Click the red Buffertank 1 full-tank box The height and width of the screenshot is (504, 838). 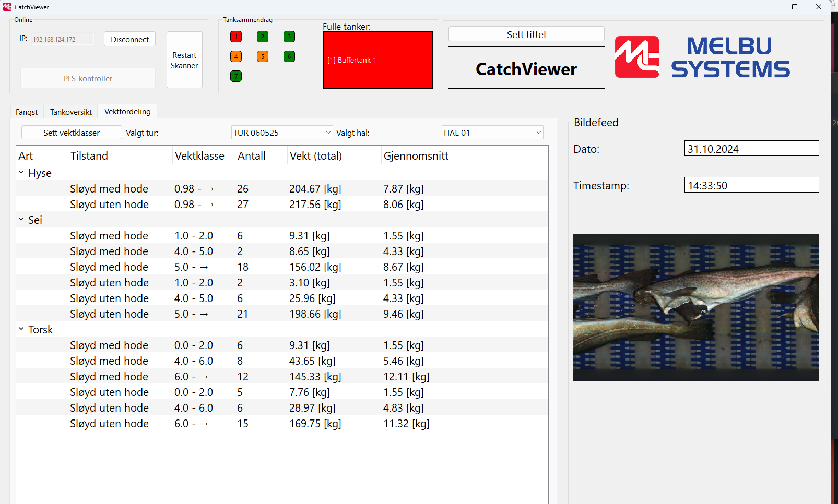point(377,60)
